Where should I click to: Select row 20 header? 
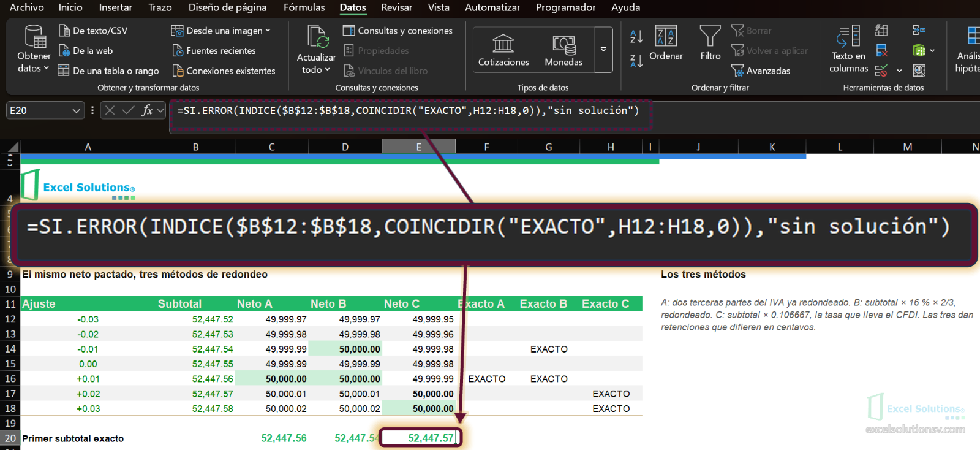[10, 438]
